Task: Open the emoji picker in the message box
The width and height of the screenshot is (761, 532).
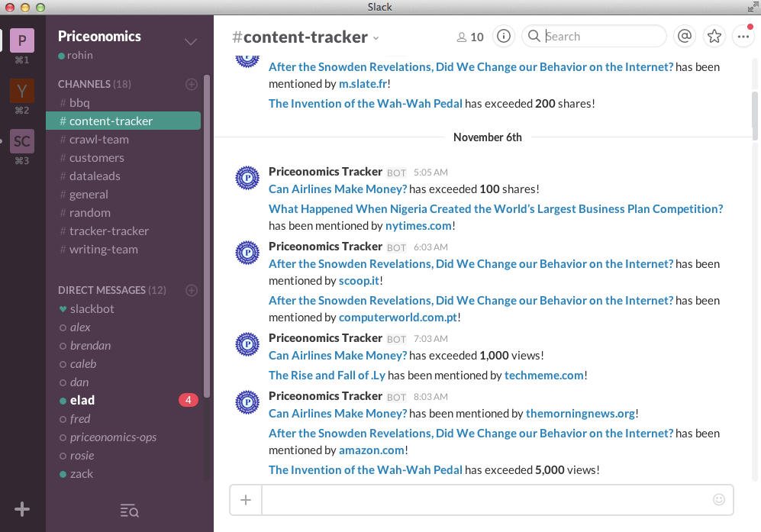Action: pos(718,499)
